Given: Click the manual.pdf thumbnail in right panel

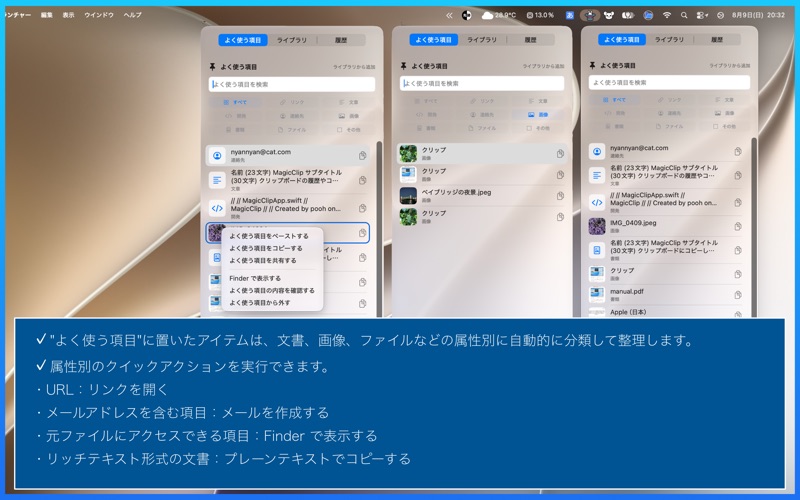Looking at the screenshot, I should 597,295.
